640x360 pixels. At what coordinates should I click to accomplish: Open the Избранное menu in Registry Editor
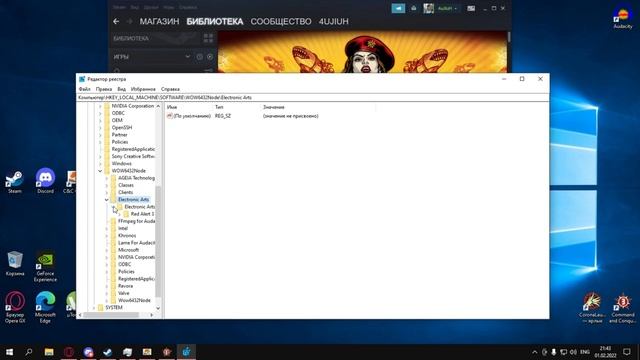point(143,89)
